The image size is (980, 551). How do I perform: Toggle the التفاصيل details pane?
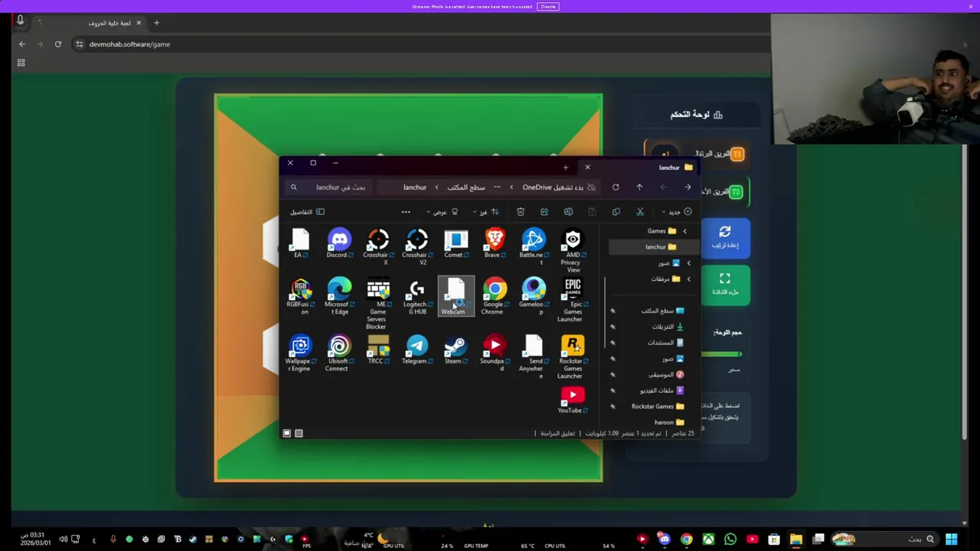307,212
